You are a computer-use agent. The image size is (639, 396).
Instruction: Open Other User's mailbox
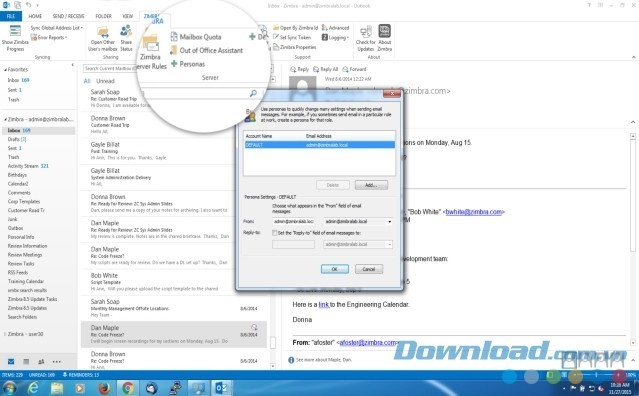click(x=102, y=38)
